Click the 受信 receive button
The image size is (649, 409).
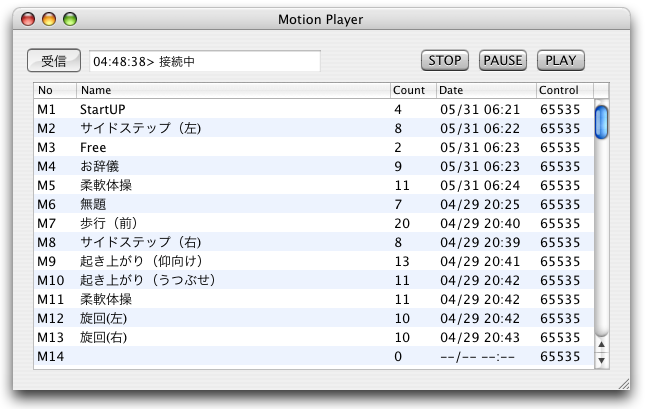(54, 61)
